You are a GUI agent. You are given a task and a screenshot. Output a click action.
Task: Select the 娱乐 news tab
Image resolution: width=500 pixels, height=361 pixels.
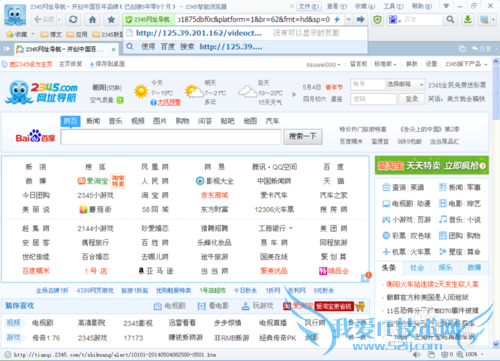[x=445, y=267]
